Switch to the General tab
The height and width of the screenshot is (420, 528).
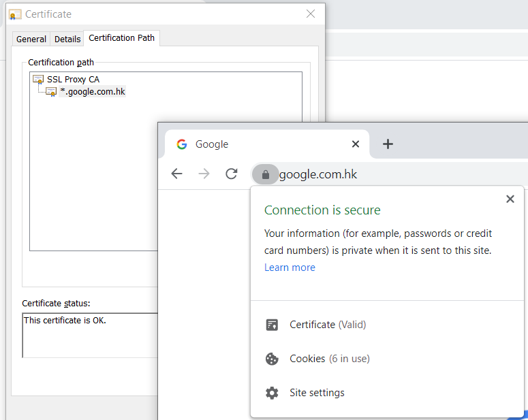pyautogui.click(x=31, y=39)
